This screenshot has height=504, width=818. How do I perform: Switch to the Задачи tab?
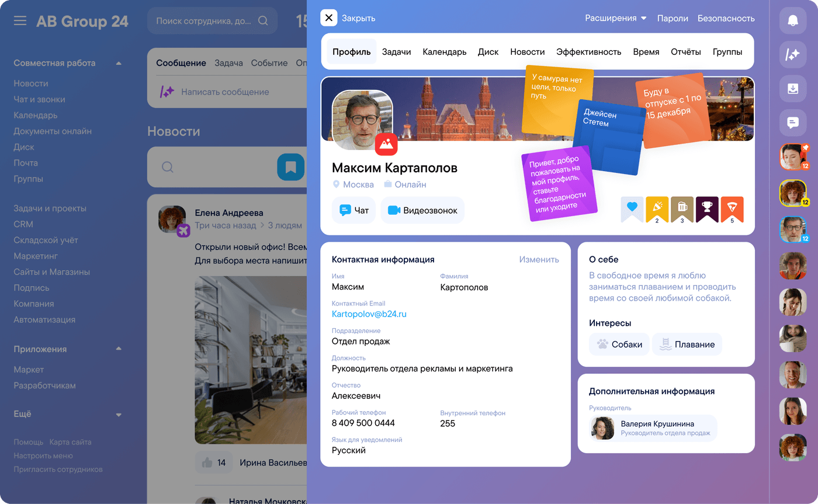pyautogui.click(x=396, y=52)
